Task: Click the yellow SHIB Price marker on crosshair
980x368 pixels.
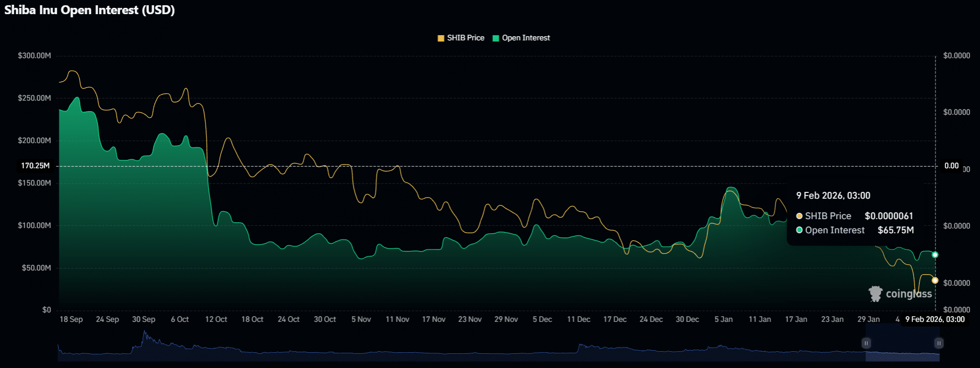Action: [x=935, y=280]
